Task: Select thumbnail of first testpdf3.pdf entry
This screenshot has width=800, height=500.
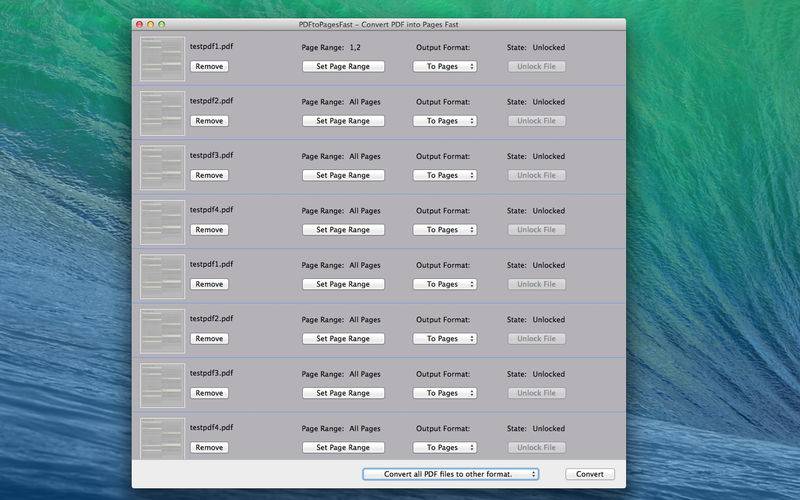Action: tap(162, 167)
